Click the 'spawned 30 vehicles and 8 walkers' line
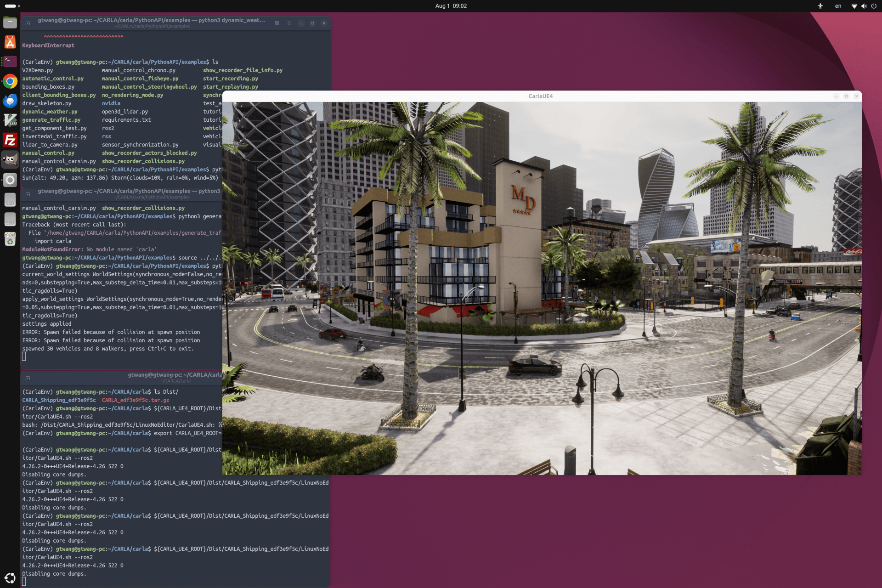The height and width of the screenshot is (588, 882). coord(108,349)
